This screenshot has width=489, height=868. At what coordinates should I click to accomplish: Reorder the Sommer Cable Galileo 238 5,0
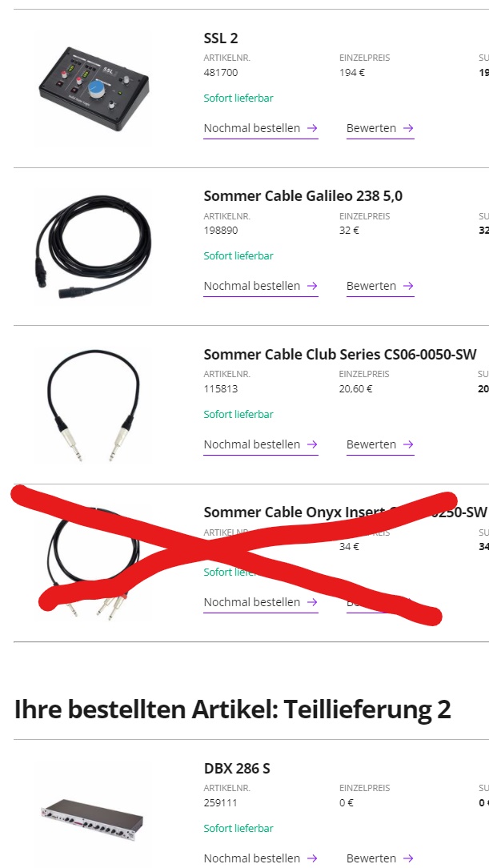point(261,286)
